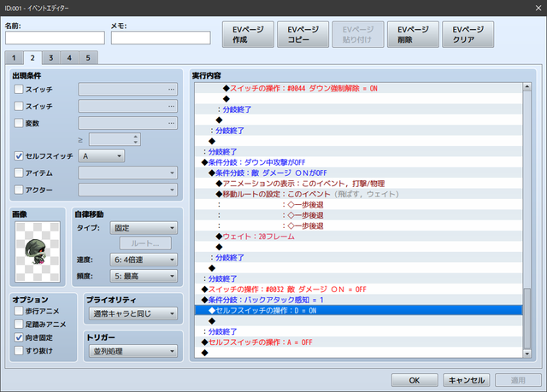This screenshot has width=547, height=392.
Task: Click the メモ input field
Action: (161, 38)
